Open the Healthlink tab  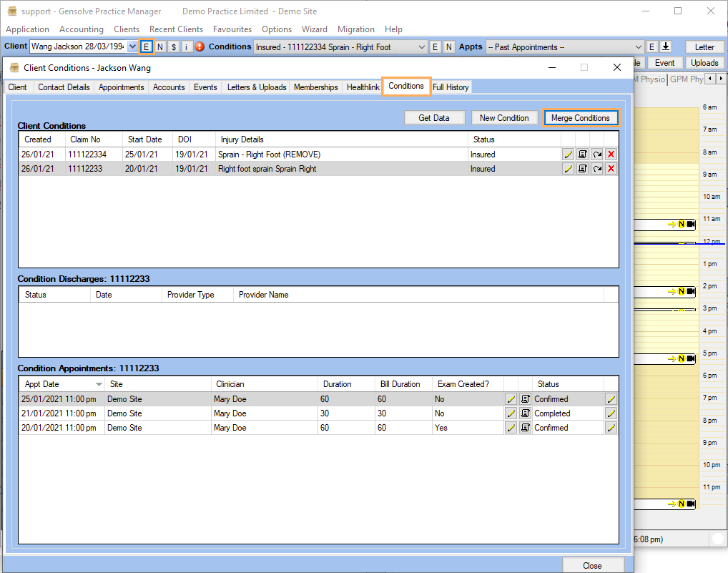pos(363,87)
